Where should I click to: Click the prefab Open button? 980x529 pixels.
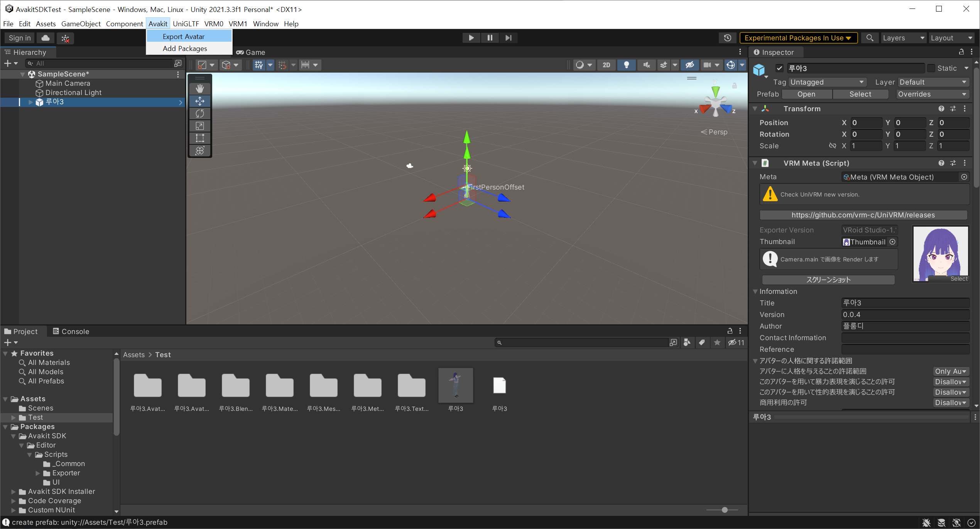click(806, 94)
